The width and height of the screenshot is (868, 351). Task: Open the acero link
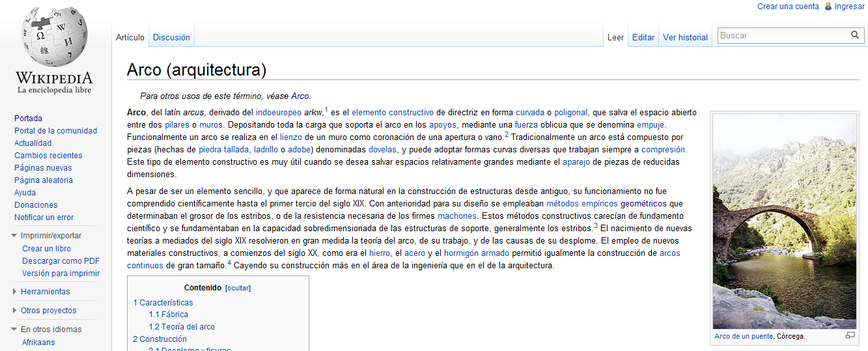414,253
